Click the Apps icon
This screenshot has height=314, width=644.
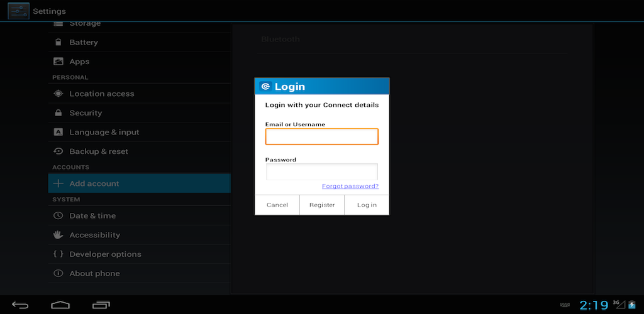pos(58,62)
